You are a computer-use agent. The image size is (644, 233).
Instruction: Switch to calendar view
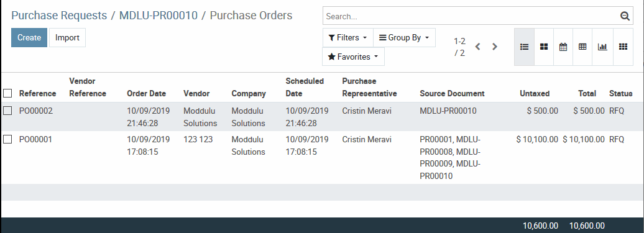(x=563, y=47)
